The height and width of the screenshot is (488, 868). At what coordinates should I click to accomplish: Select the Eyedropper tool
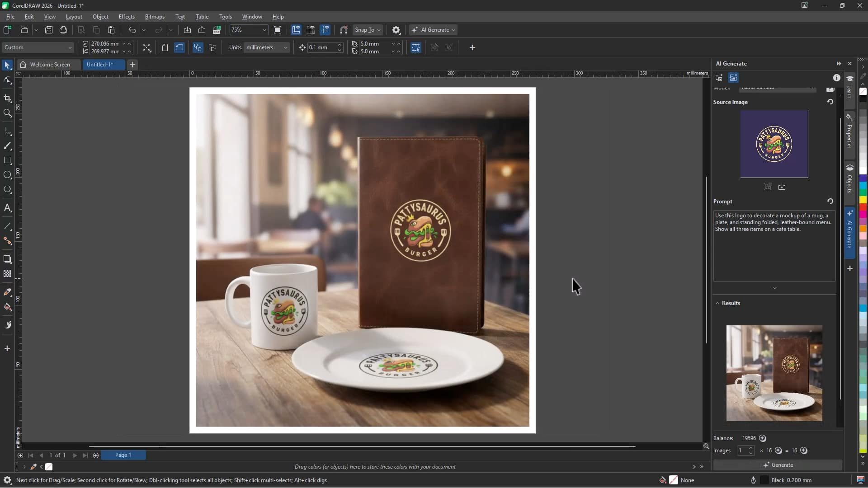[x=7, y=292]
